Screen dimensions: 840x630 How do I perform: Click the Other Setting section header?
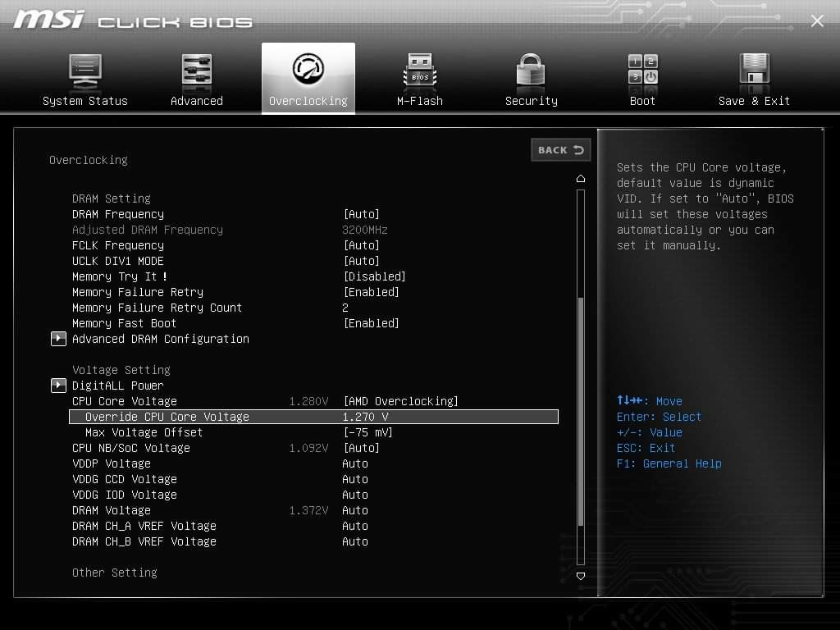click(115, 573)
